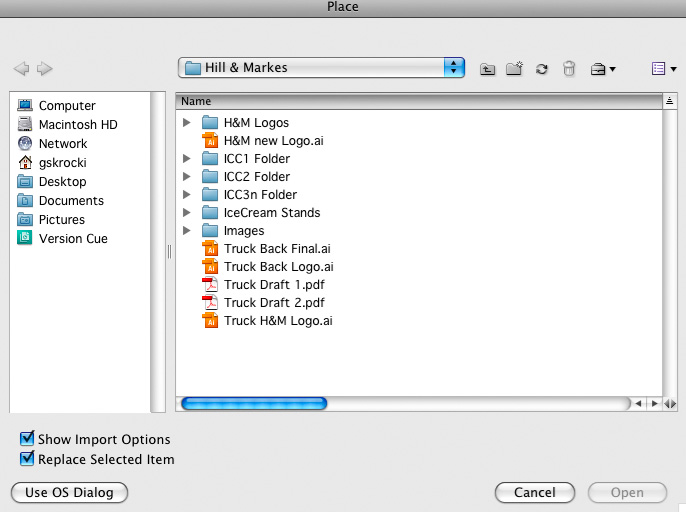Click the trash delete icon

pyautogui.click(x=569, y=69)
